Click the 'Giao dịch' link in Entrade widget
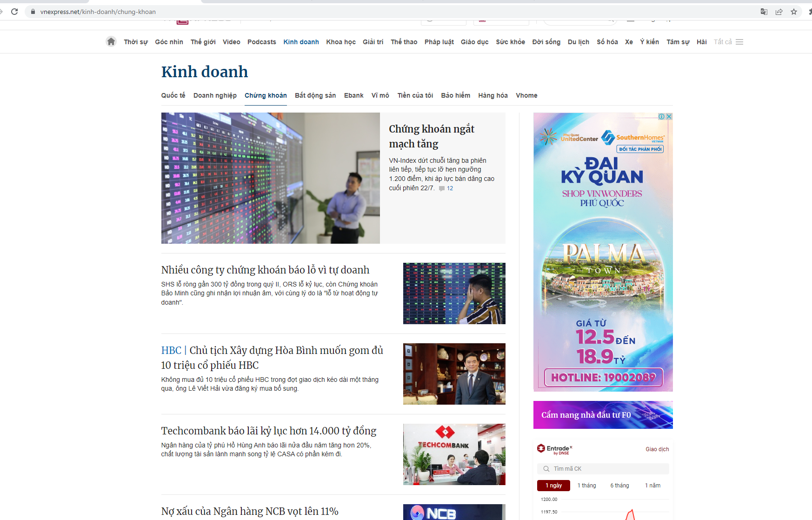812x520 pixels. (657, 449)
